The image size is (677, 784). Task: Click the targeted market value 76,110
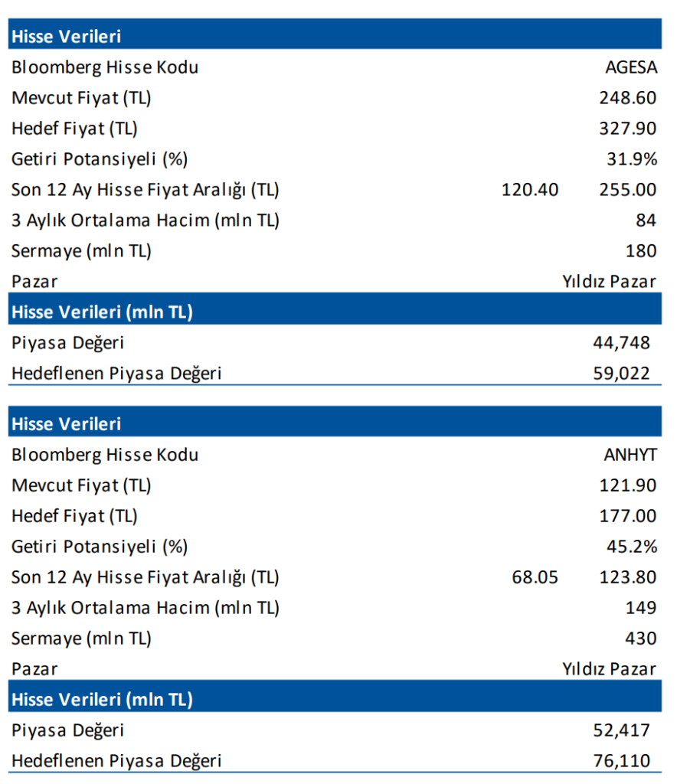point(620,761)
